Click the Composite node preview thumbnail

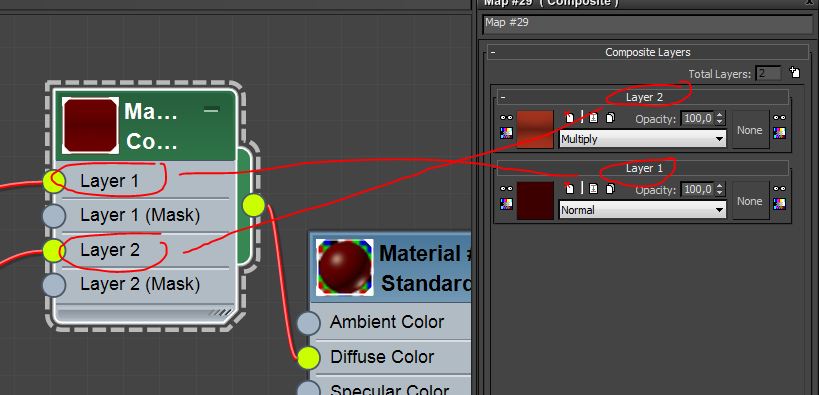(90, 125)
